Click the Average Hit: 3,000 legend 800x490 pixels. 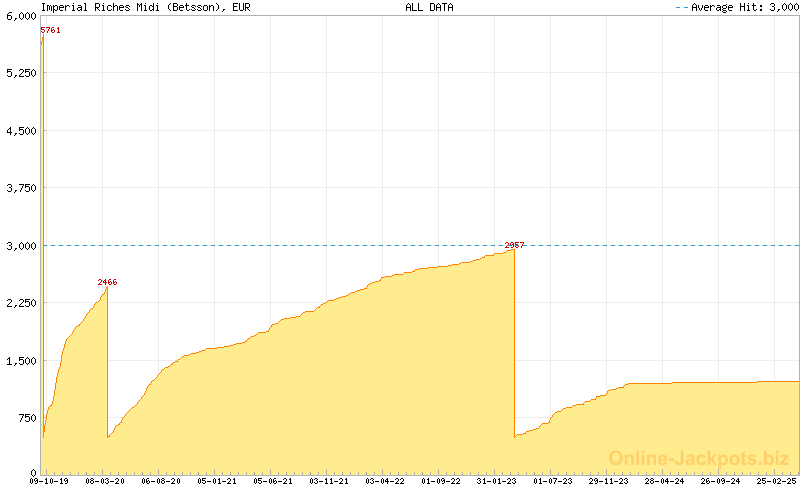[x=737, y=7]
